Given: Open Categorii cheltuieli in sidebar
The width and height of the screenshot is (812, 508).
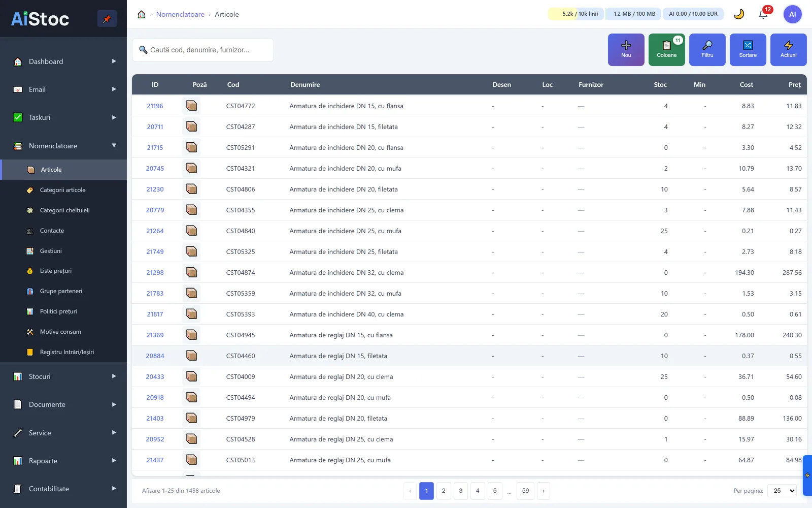Looking at the screenshot, I should point(63,210).
